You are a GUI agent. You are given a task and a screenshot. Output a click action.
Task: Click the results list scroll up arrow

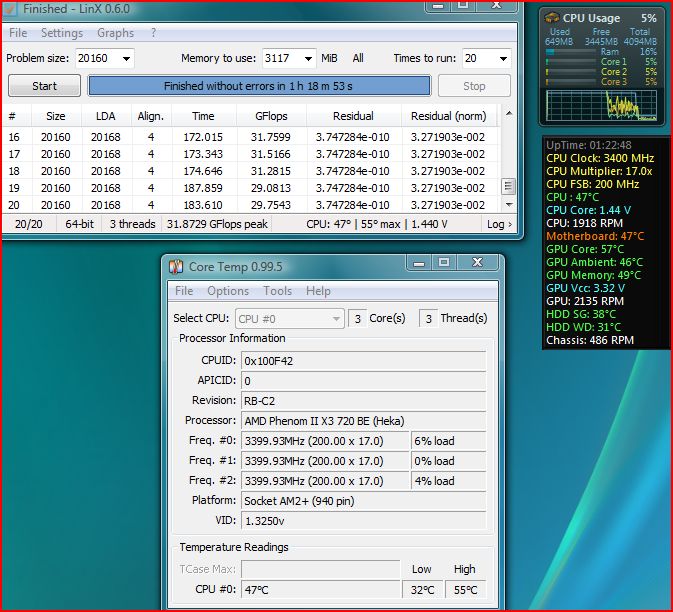click(x=509, y=113)
